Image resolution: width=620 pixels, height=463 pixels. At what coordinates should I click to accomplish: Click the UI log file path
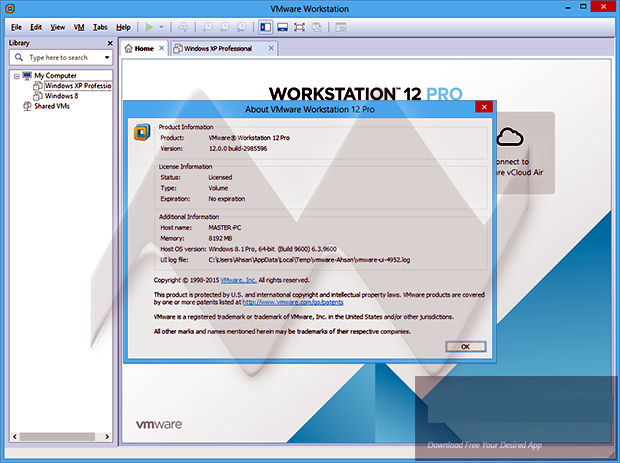click(309, 260)
